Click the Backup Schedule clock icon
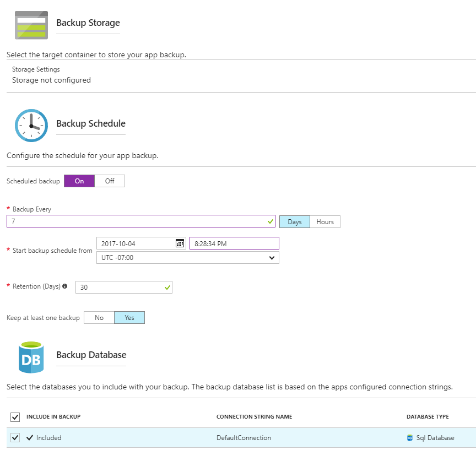Viewport: 476px width, 461px height. tap(31, 125)
